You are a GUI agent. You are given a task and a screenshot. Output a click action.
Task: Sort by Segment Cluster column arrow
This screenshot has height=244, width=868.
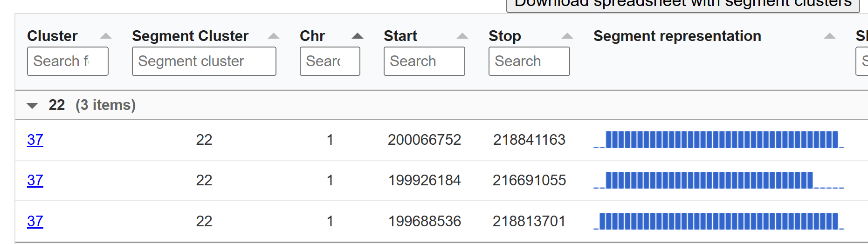click(x=274, y=36)
